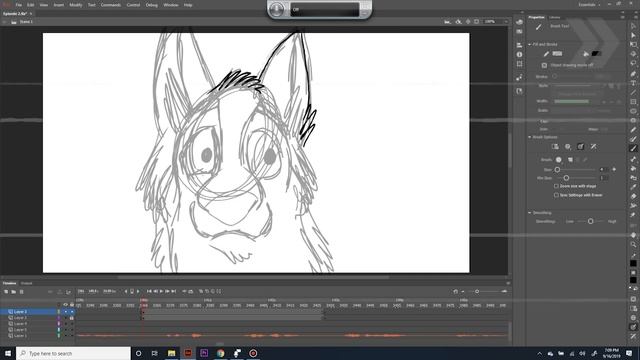Select the Rectangle tool
This screenshot has height=360, width=640.
pyautogui.click(x=633, y=102)
